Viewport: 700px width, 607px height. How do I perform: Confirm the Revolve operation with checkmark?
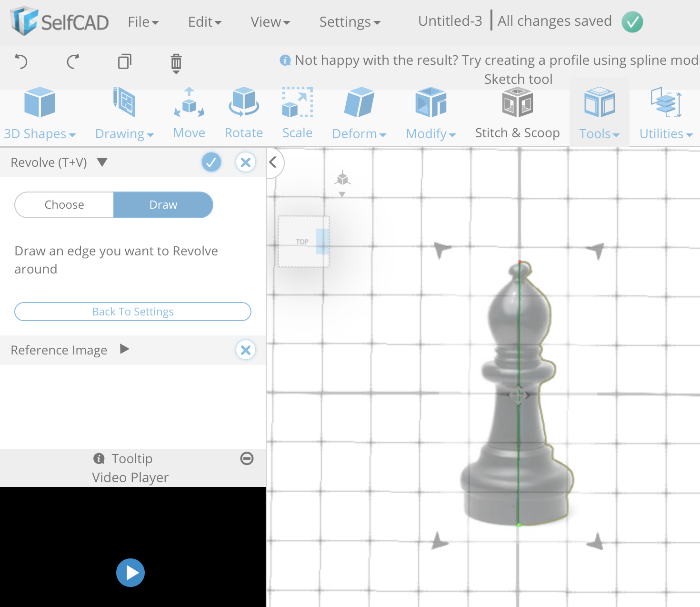(211, 162)
